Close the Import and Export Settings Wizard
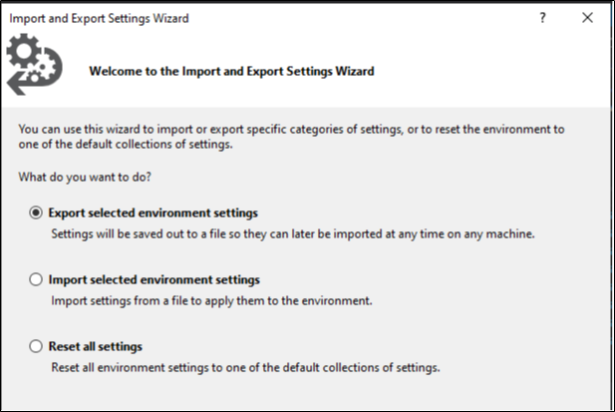This screenshot has width=615, height=412. pos(587,18)
